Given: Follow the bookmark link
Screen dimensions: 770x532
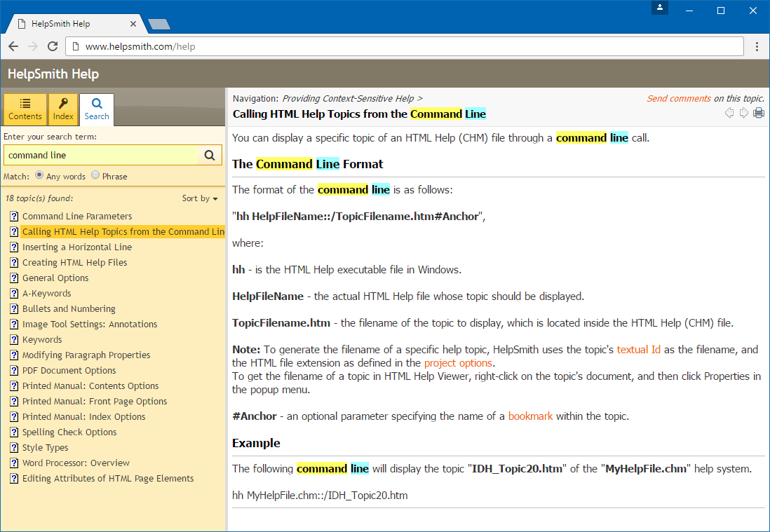Looking at the screenshot, I should tap(530, 416).
